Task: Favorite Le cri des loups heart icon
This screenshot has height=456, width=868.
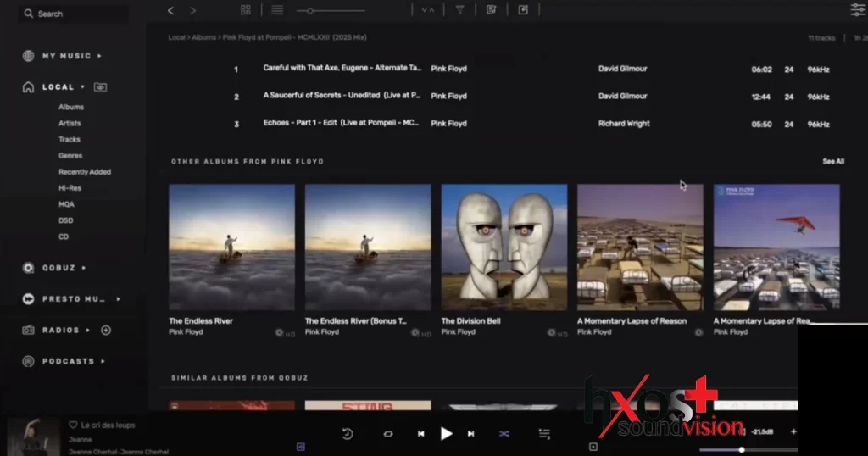Action: pos(73,425)
